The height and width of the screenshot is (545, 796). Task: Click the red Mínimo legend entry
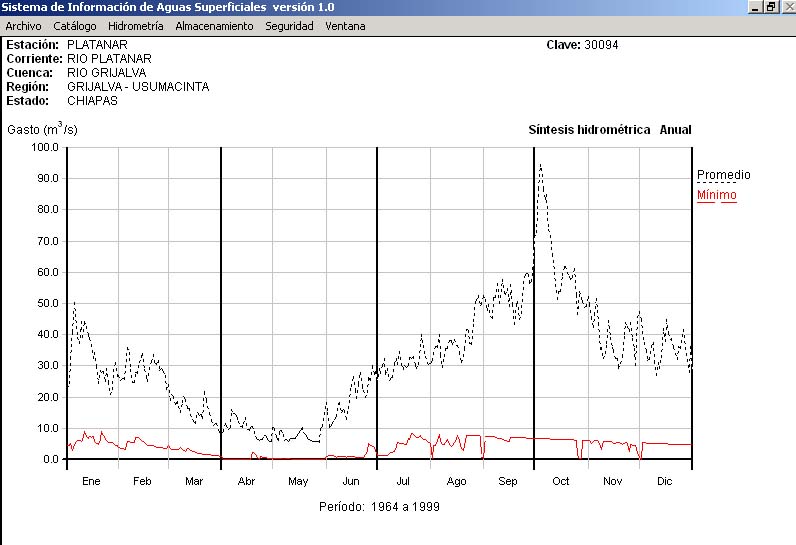coord(716,195)
